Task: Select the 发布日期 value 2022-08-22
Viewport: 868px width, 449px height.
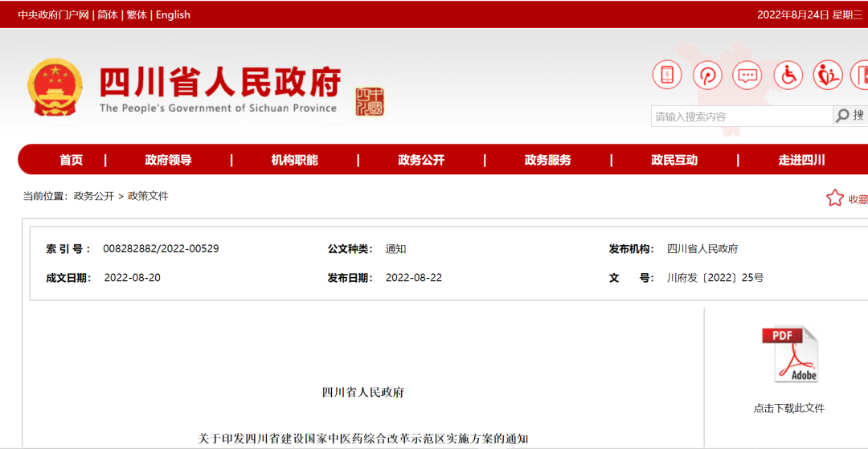Action: click(414, 278)
